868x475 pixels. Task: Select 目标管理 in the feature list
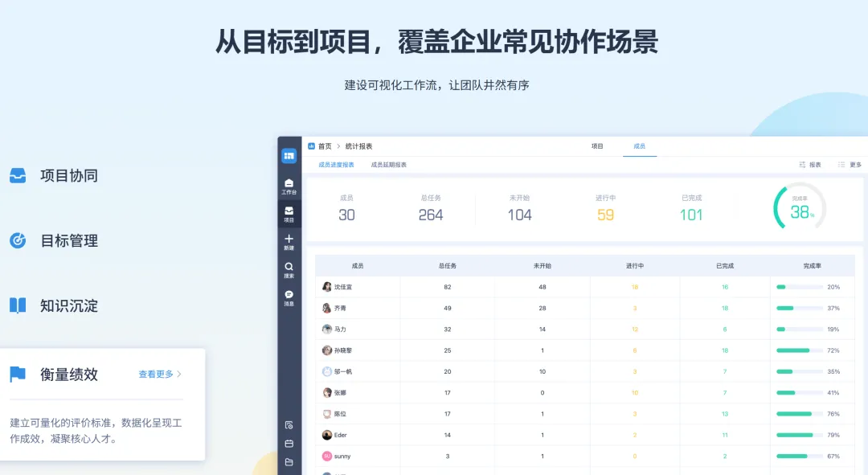(x=69, y=240)
